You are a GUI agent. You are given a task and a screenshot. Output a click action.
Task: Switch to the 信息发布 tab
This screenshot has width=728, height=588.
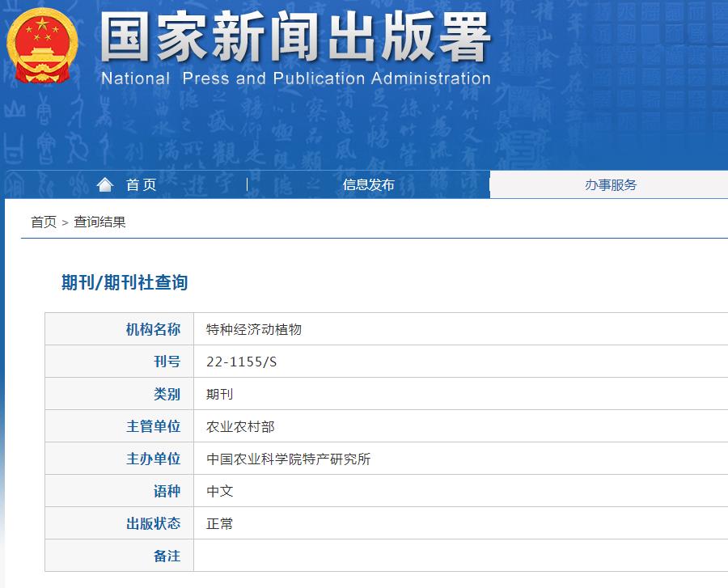pos(368,184)
